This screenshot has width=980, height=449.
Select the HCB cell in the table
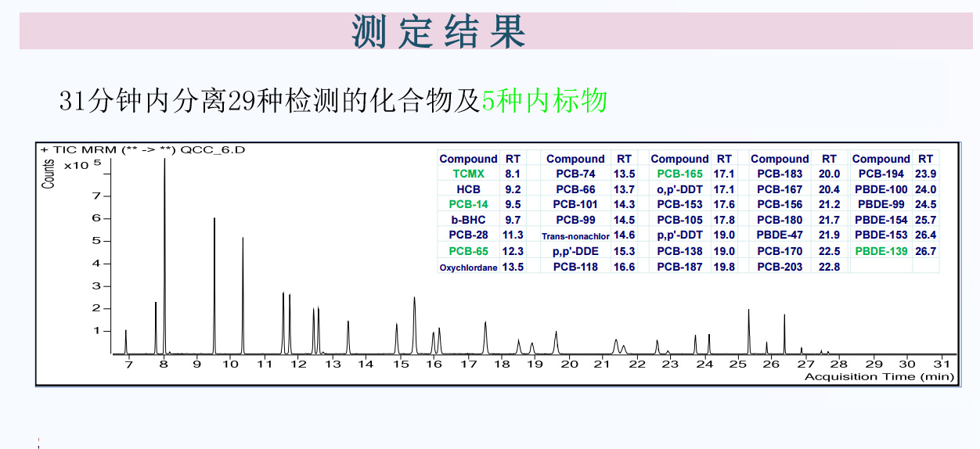[468, 189]
